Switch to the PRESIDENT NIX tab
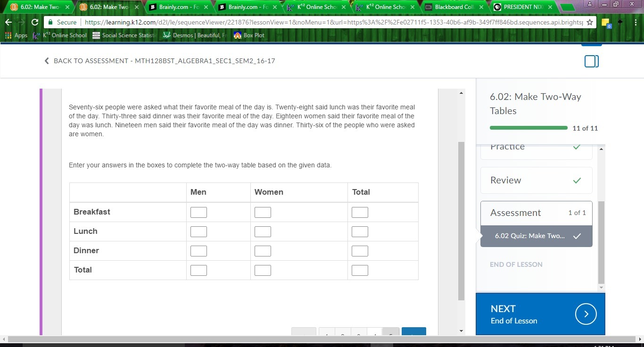The image size is (644, 347). tap(523, 7)
